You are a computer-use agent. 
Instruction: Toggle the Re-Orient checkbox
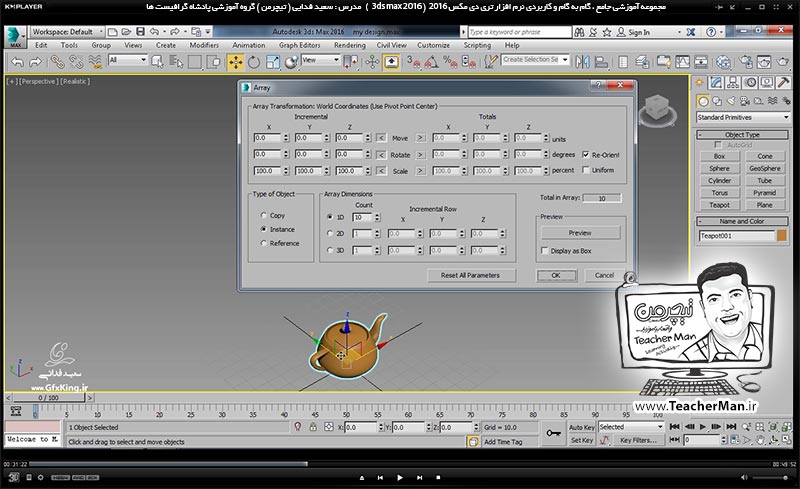[586, 155]
